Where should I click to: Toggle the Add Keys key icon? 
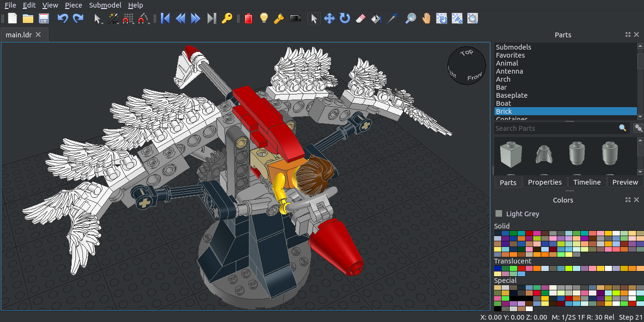227,18
